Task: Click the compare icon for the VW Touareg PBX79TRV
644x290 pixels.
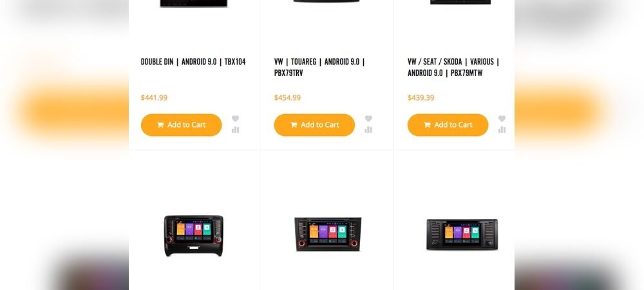Action: tap(368, 130)
